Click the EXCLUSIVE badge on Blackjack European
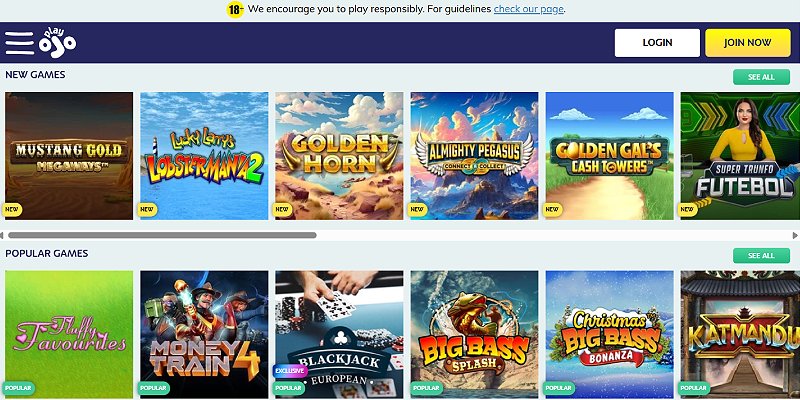The width and height of the screenshot is (800, 400). [290, 371]
